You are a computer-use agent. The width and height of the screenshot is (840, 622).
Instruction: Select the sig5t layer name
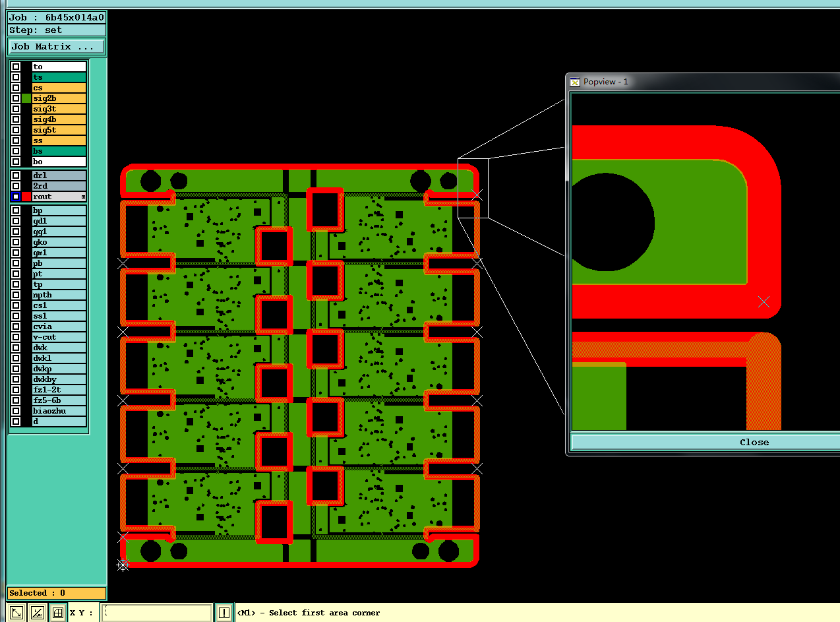59,130
